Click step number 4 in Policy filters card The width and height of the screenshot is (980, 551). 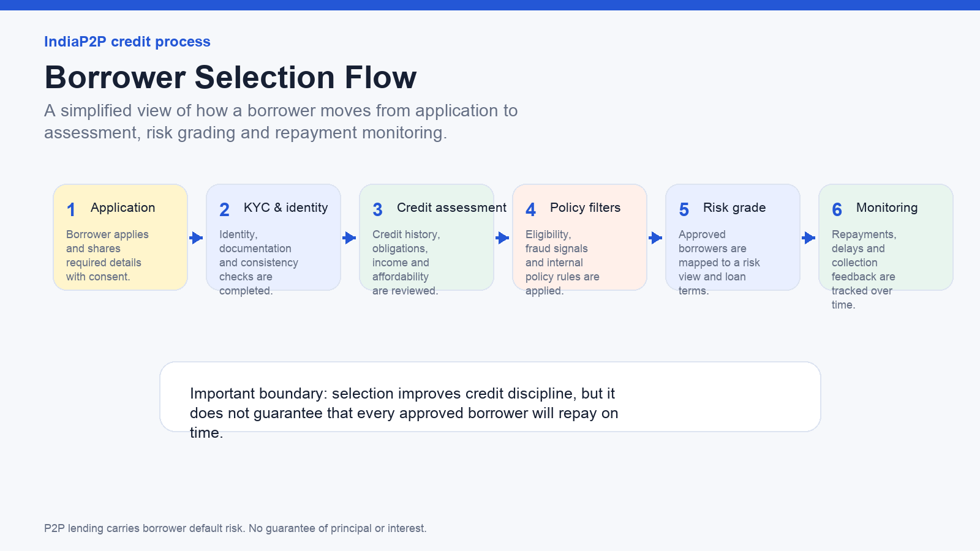(530, 210)
